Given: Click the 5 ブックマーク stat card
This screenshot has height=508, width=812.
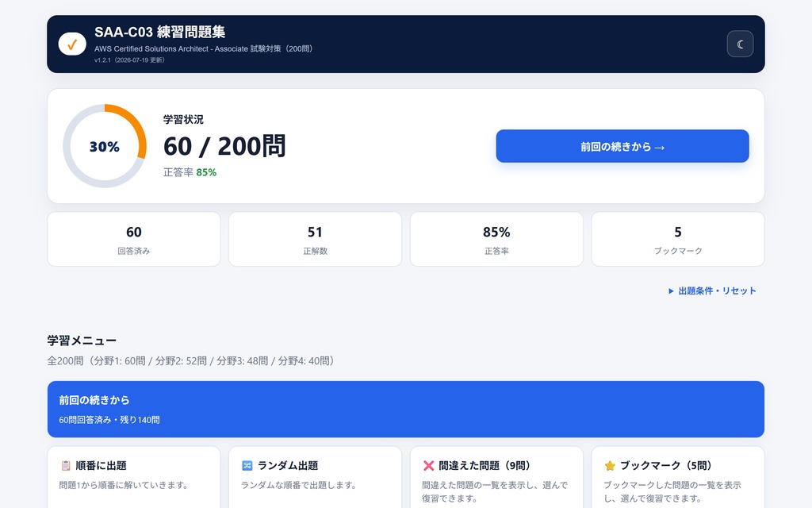Looking at the screenshot, I should click(678, 239).
